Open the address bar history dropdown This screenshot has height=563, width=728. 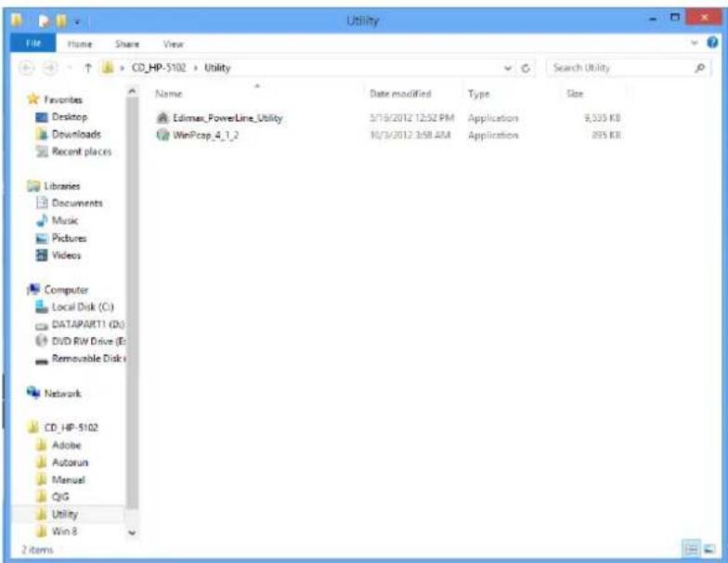pyautogui.click(x=507, y=69)
